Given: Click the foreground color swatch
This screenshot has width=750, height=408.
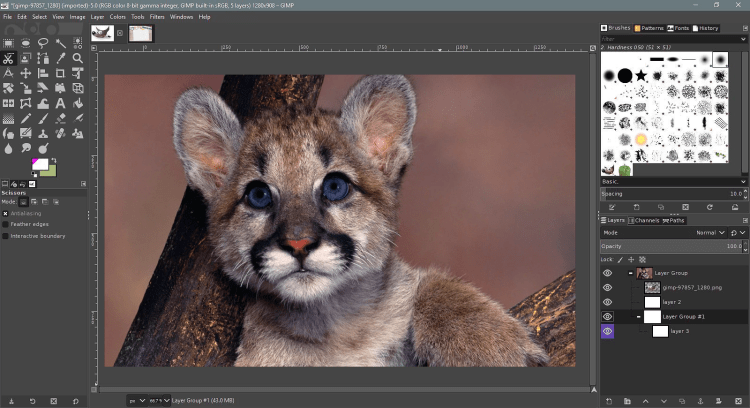Looking at the screenshot, I should click(x=39, y=164).
